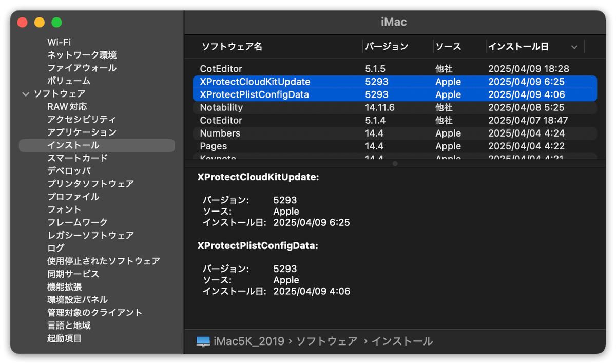Open スマートカード in the sidebar
Image resolution: width=616 pixels, height=364 pixels.
[x=78, y=158]
